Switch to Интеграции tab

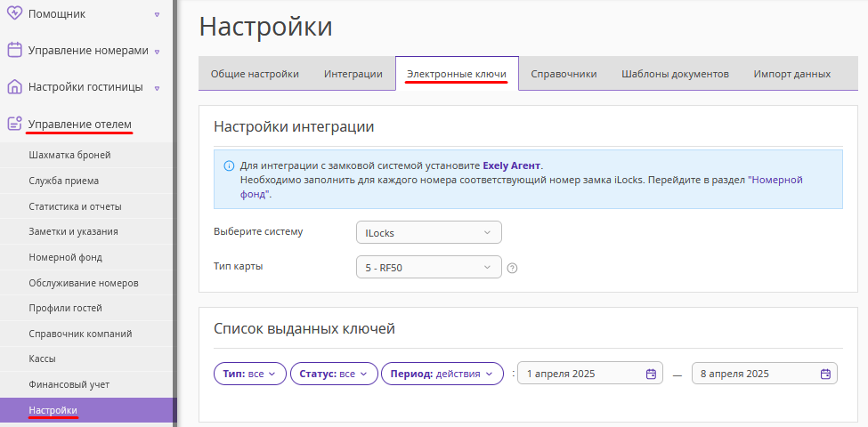click(353, 74)
